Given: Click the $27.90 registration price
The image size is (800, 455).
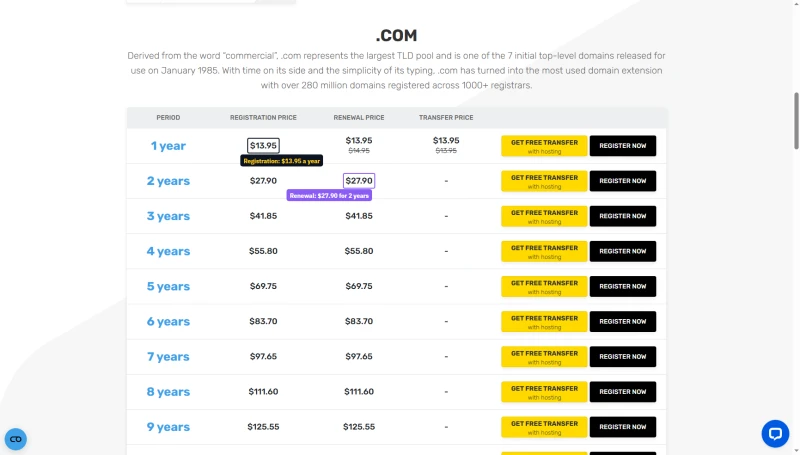Looking at the screenshot, I should click(x=263, y=181).
